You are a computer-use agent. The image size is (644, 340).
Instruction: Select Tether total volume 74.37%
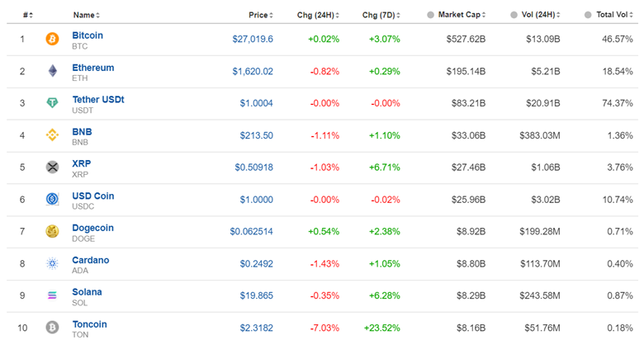tap(618, 103)
